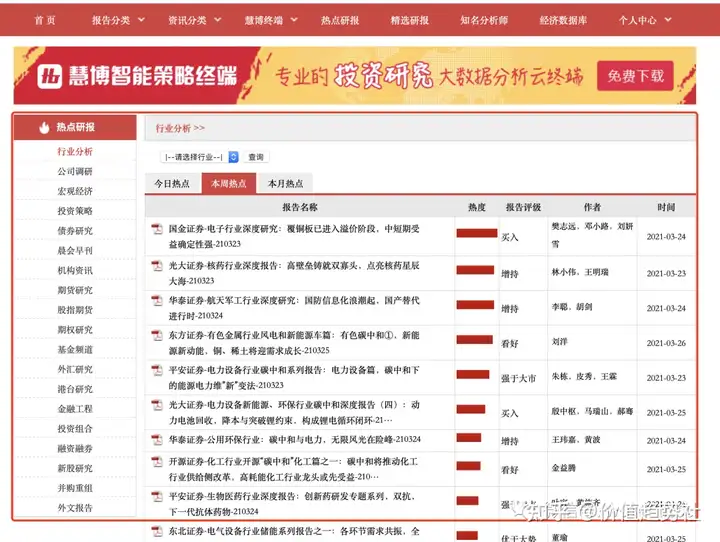Open report 开源证券-化工行业 碳中和化工篇
Image resolution: width=720 pixels, height=542 pixels.
[294, 469]
